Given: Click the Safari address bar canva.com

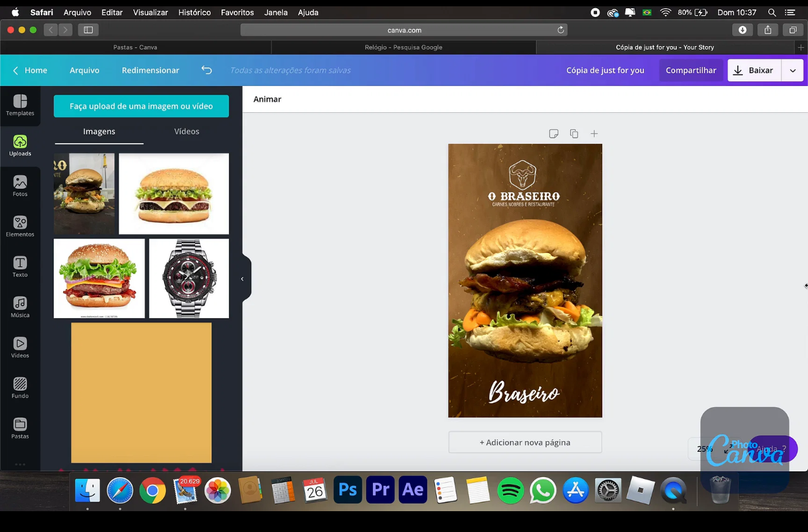Looking at the screenshot, I should [404, 30].
